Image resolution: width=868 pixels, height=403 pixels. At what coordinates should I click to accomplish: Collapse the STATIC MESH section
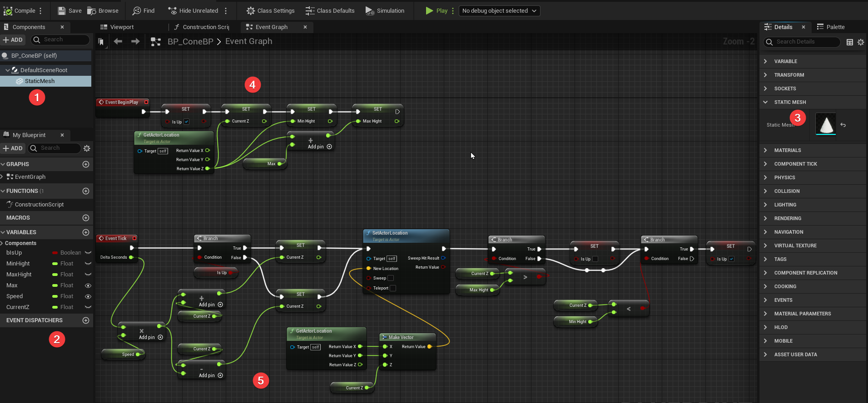pos(765,102)
